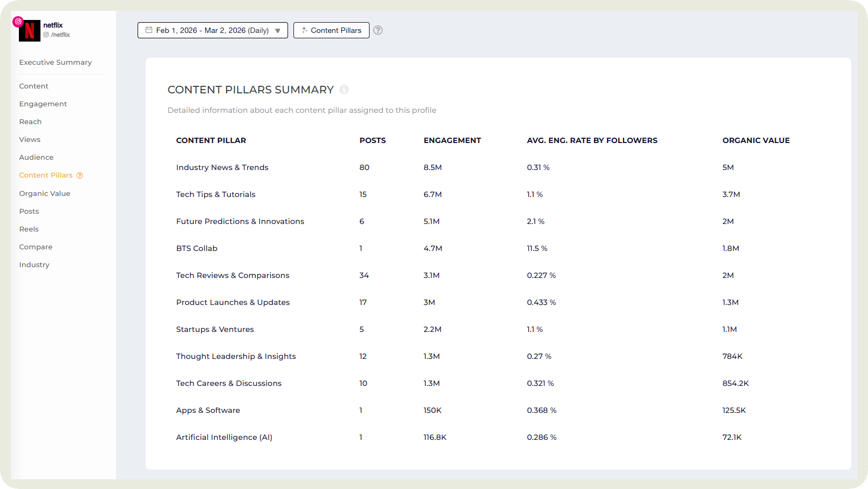The image size is (868, 489).
Task: Open the date range dropdown
Action: (212, 30)
